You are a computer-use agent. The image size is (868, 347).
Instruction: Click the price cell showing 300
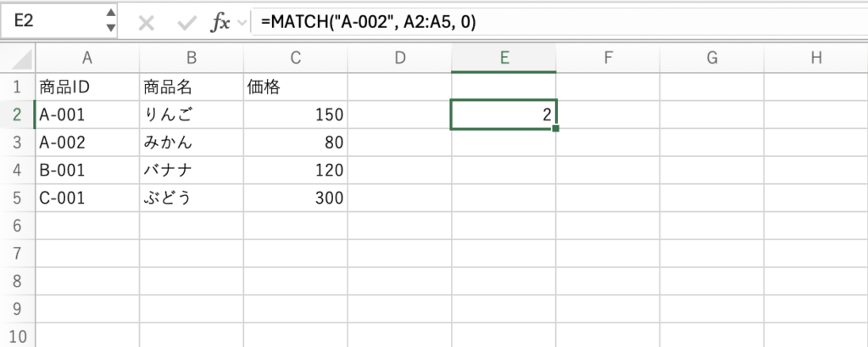pos(295,198)
